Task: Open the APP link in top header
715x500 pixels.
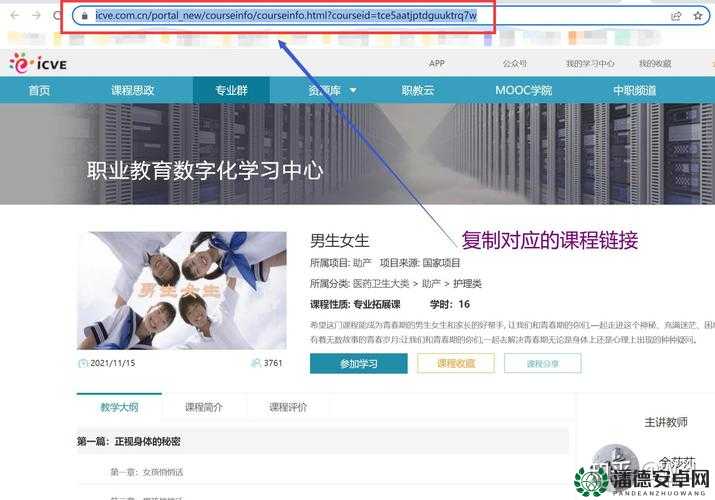Action: 436,63
